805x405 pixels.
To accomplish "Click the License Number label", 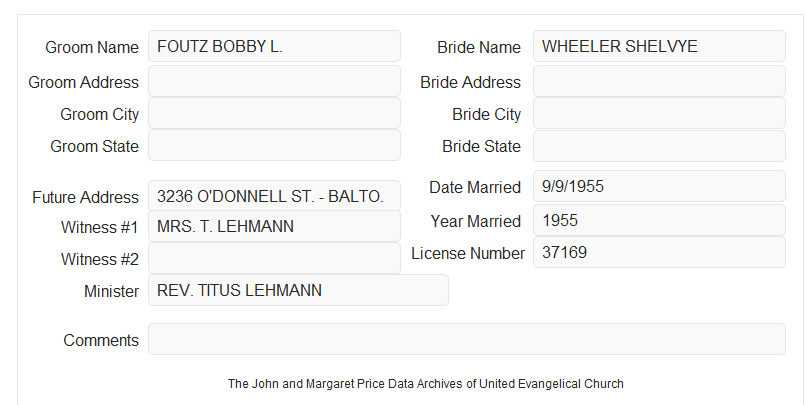I will coord(468,254).
